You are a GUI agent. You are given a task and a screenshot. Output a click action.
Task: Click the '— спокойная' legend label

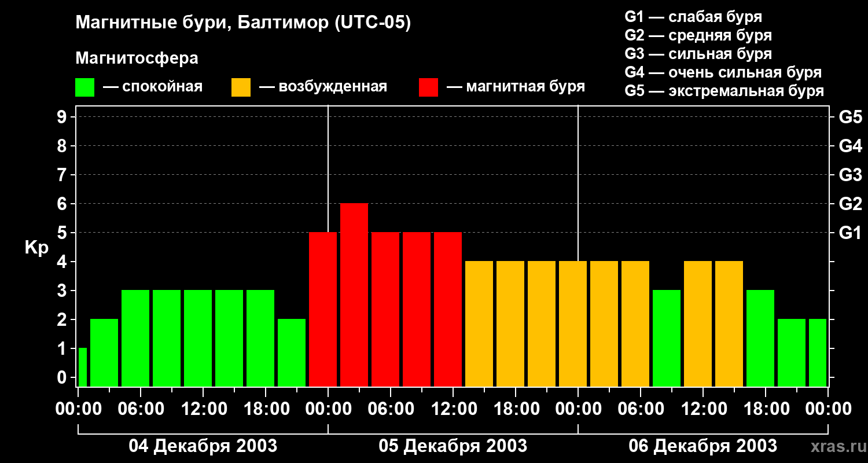(x=153, y=87)
